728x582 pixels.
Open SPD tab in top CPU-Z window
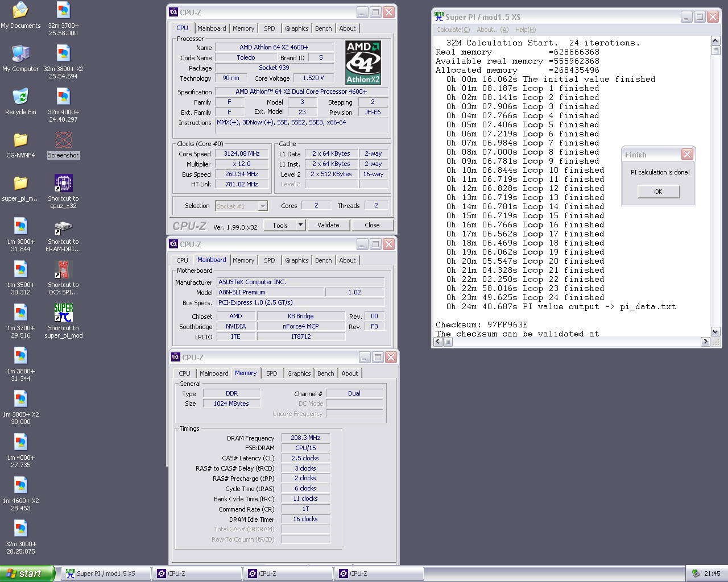pos(270,28)
